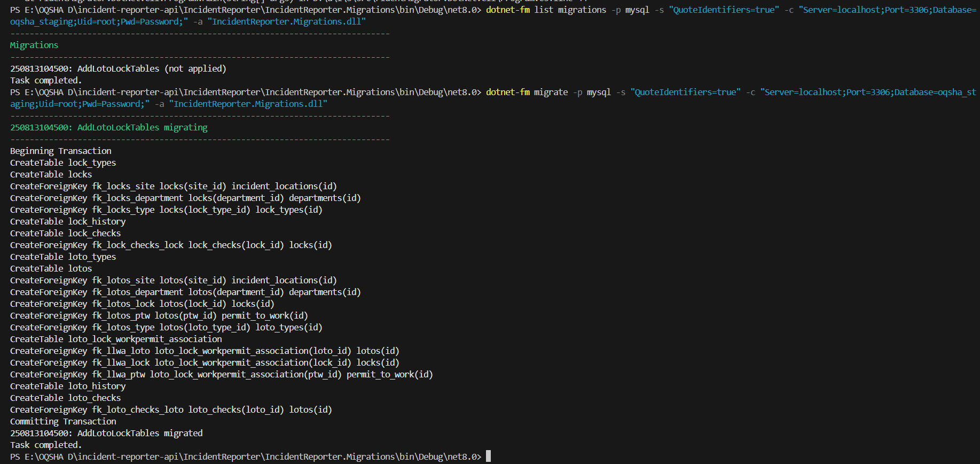Click the "CreateTable lock_history" line
The height and width of the screenshot is (464, 980).
click(68, 222)
